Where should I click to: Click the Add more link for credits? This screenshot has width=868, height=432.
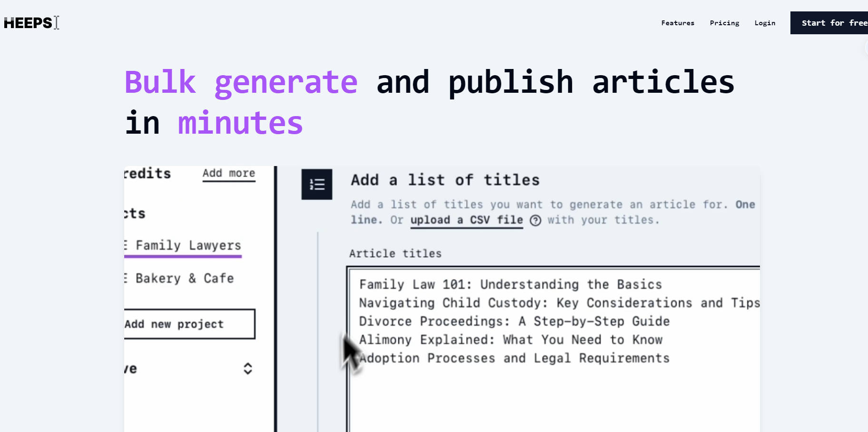(x=229, y=173)
